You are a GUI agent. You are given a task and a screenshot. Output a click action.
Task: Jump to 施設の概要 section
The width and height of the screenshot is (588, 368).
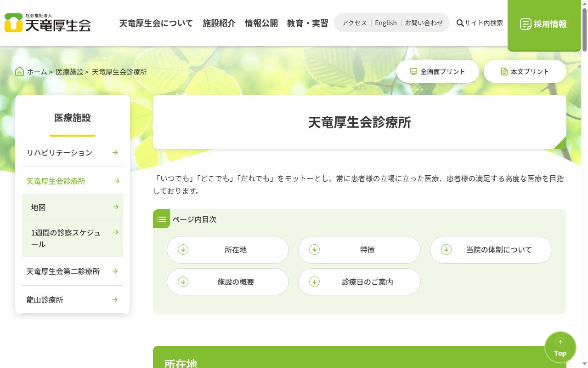point(228,282)
